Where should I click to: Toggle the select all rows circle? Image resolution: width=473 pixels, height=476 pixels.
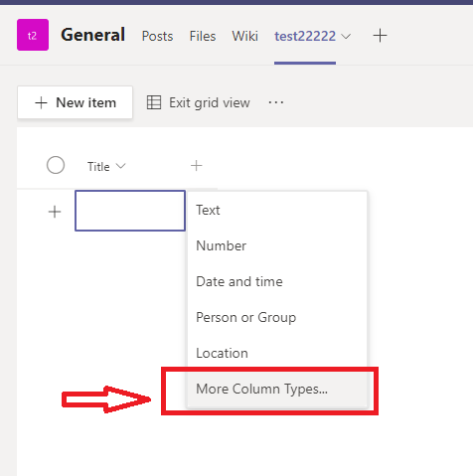56,165
